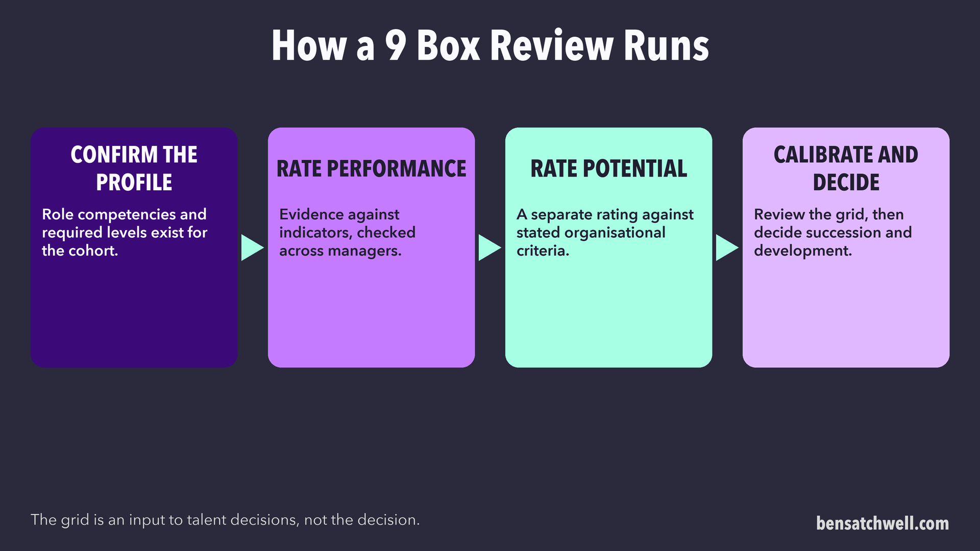Image resolution: width=980 pixels, height=551 pixels.
Task: Click the 'RATE POTENTIAL' heading
Action: coord(608,169)
